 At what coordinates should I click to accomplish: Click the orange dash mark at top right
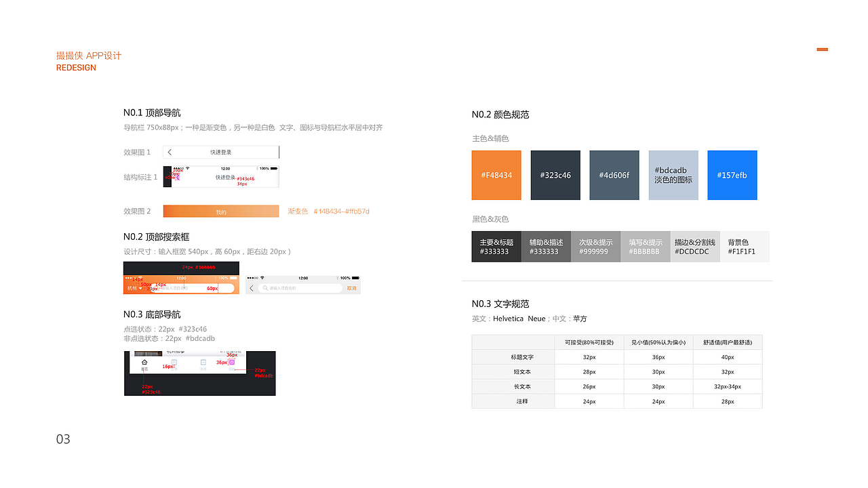point(822,49)
